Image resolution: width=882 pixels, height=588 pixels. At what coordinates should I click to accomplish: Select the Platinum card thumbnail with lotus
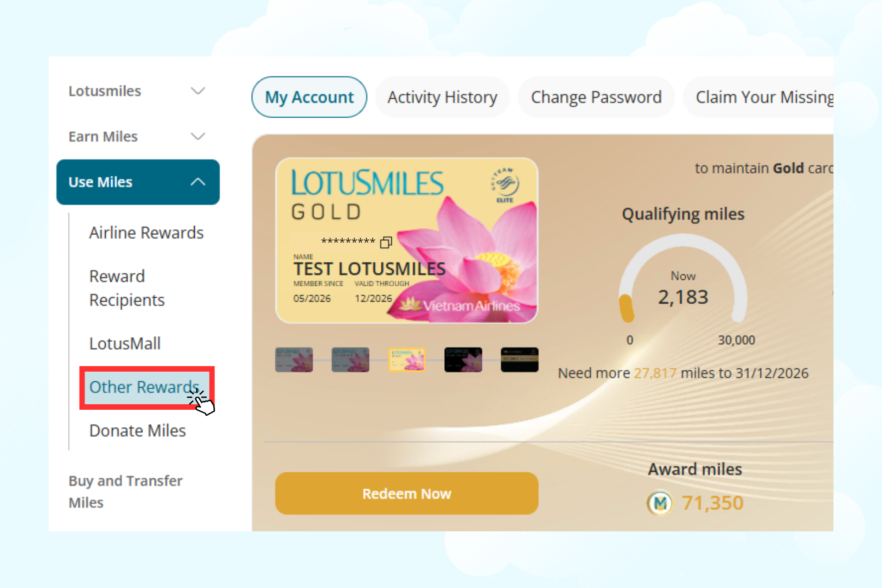(x=463, y=359)
